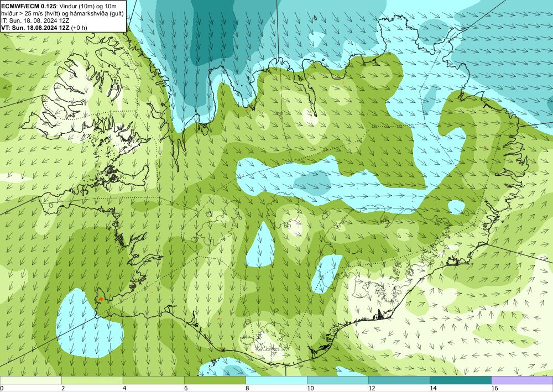Click the light green 2–4 m/s legend swatch

click(x=92, y=380)
